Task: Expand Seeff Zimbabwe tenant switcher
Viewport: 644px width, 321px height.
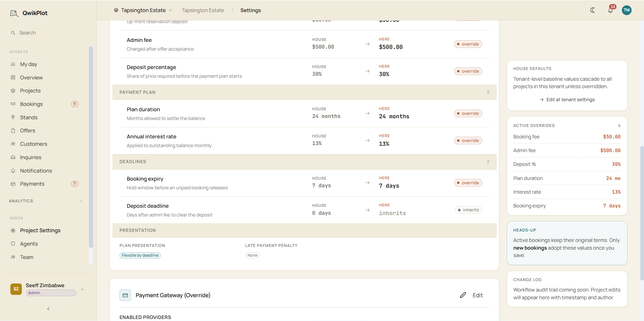Action: tap(47, 289)
